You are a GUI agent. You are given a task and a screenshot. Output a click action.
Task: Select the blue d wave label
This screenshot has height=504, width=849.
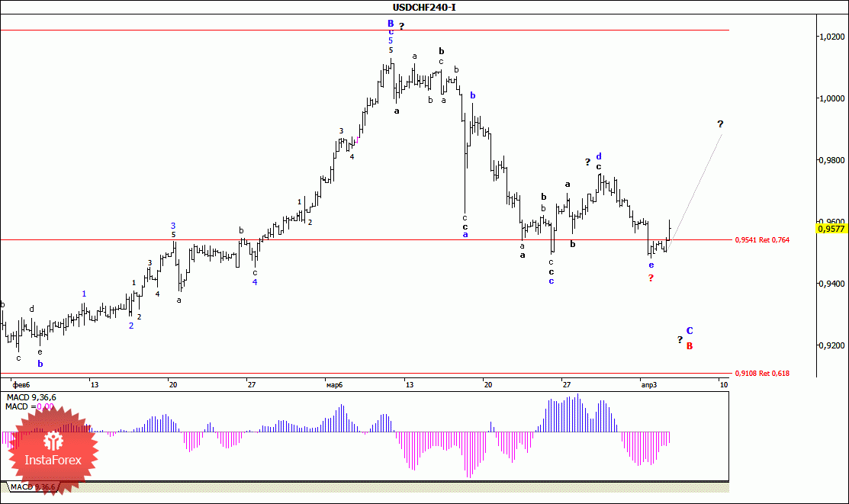(599, 156)
